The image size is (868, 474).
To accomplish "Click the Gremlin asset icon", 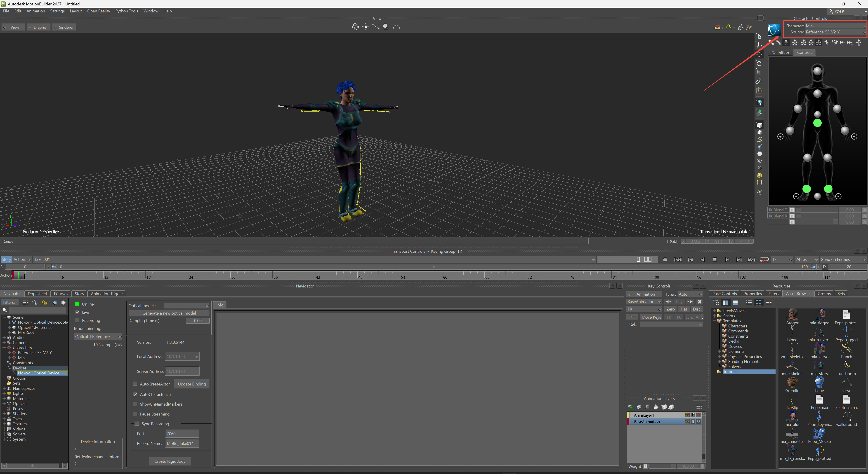I will (792, 383).
